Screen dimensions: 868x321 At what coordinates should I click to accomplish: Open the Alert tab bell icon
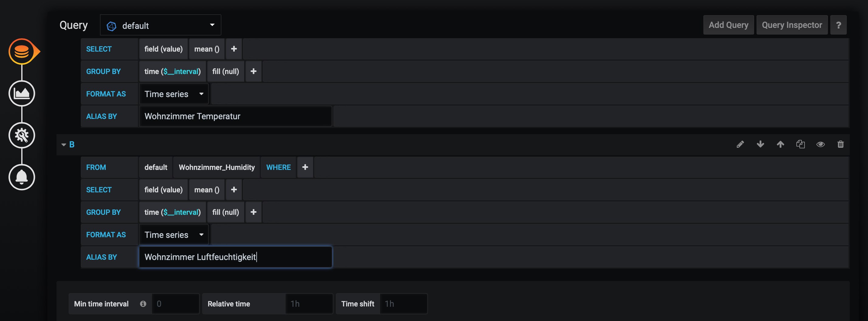click(x=22, y=177)
